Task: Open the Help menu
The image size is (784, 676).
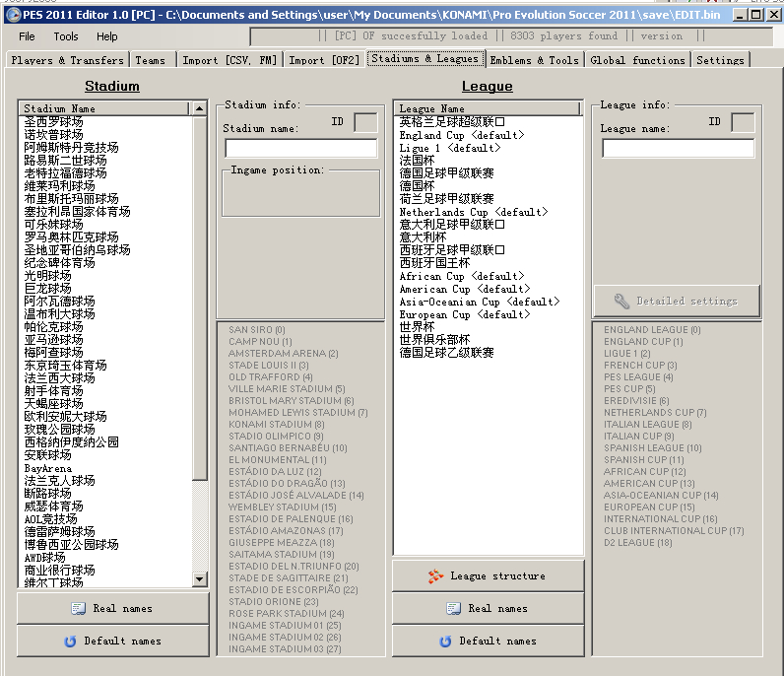Action: 107,36
